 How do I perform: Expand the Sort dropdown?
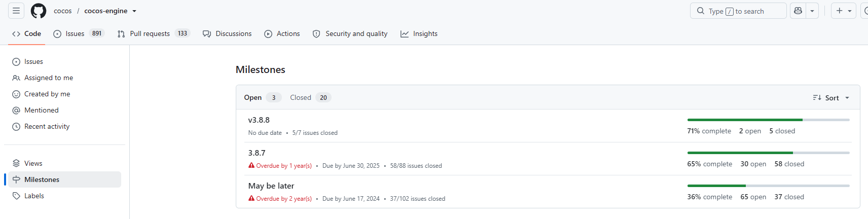tap(831, 98)
